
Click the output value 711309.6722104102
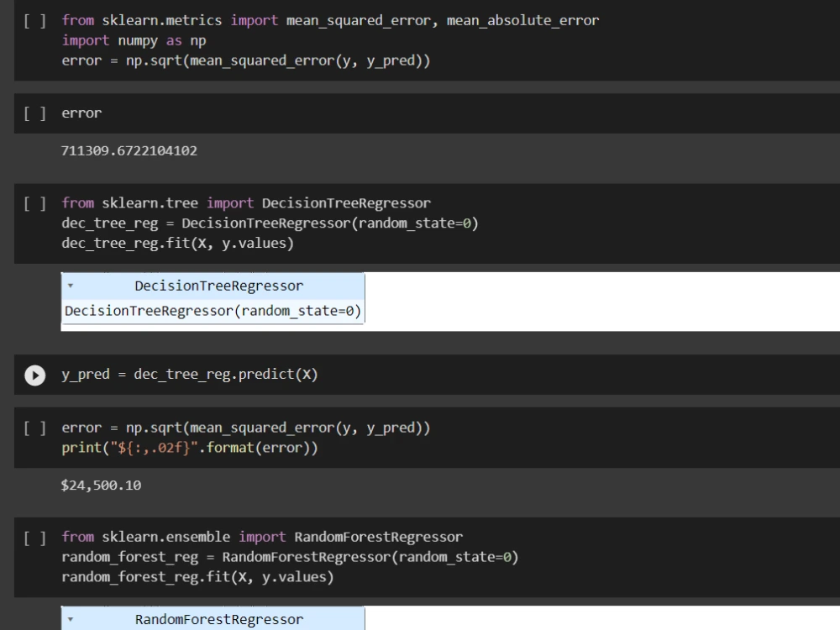[129, 150]
